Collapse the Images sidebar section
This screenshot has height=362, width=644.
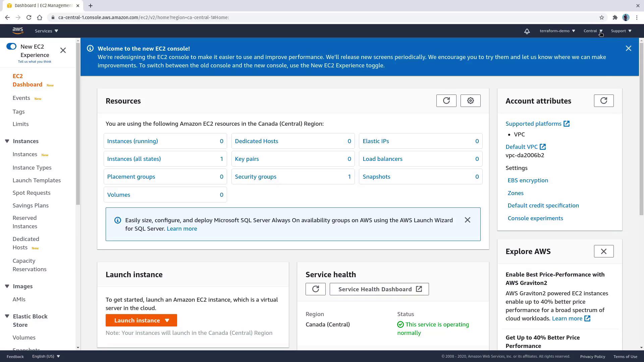[x=7, y=286]
